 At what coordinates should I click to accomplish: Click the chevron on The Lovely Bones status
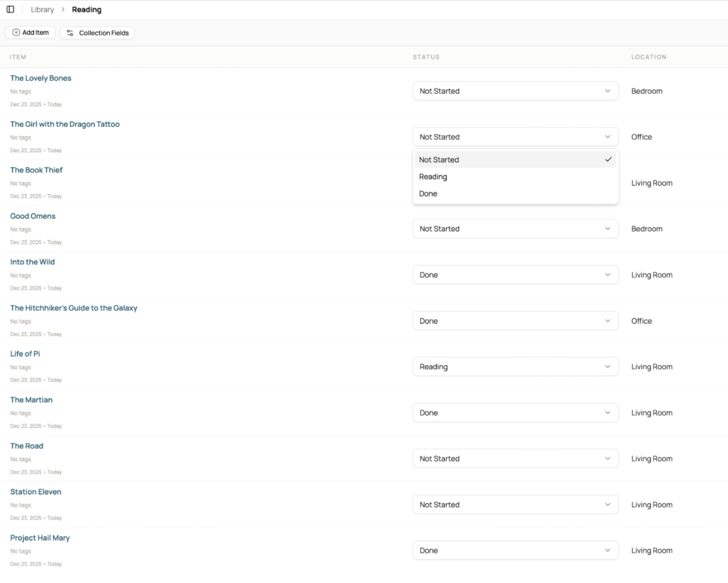point(607,91)
